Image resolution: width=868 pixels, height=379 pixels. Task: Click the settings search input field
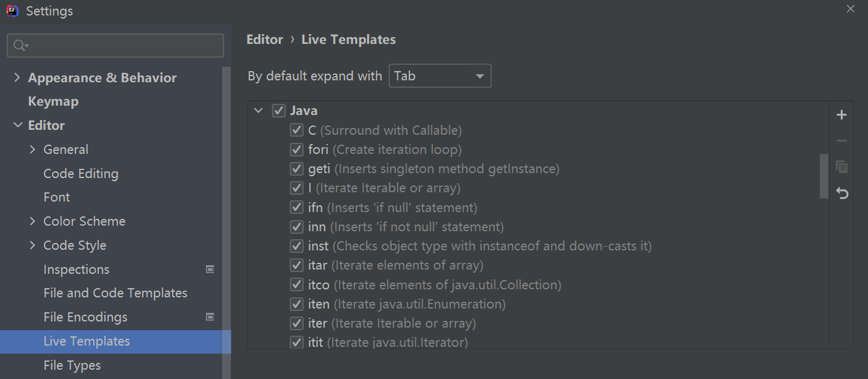(x=124, y=46)
